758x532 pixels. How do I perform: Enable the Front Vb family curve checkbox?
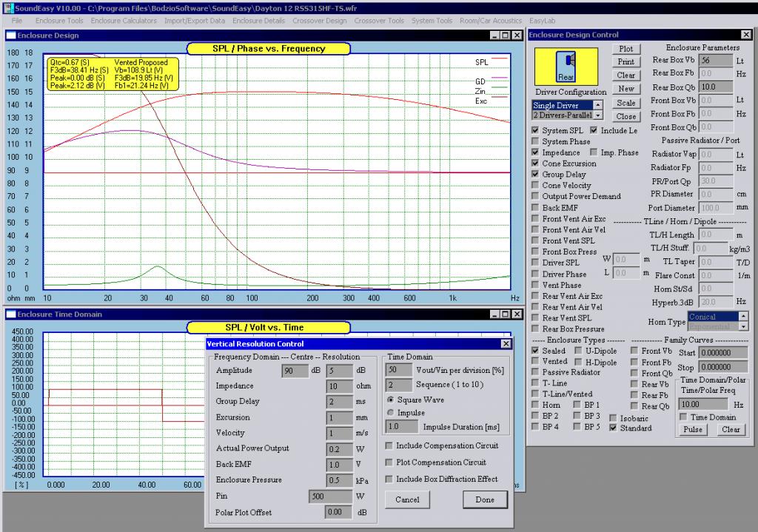tap(634, 350)
